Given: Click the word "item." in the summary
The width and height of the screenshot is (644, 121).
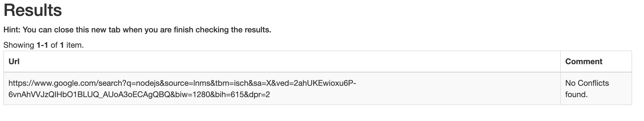Looking at the screenshot, I should pyautogui.click(x=75, y=45).
